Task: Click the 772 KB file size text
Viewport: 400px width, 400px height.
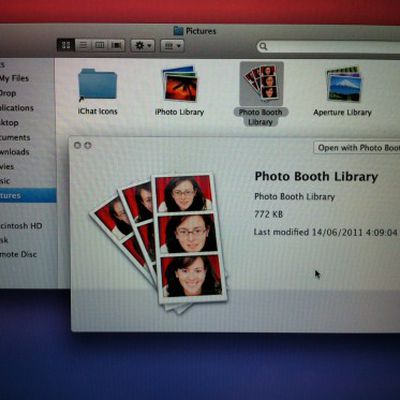Action: [x=268, y=214]
